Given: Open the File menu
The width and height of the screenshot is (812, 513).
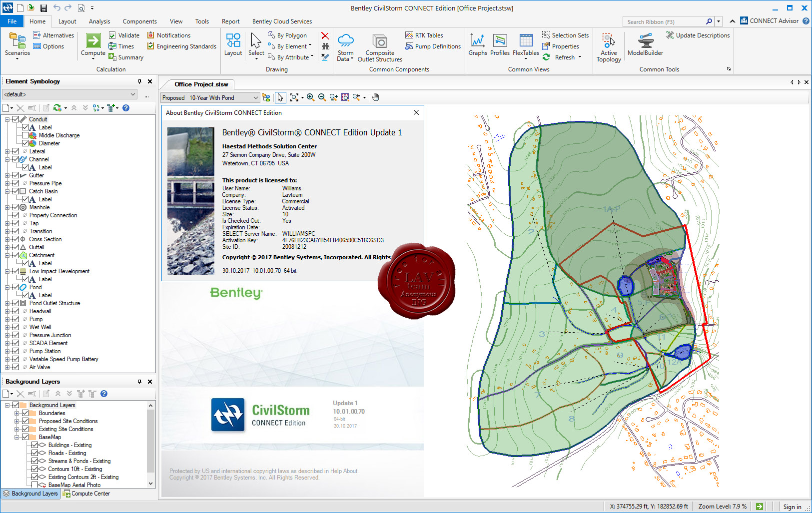Looking at the screenshot, I should click(12, 21).
